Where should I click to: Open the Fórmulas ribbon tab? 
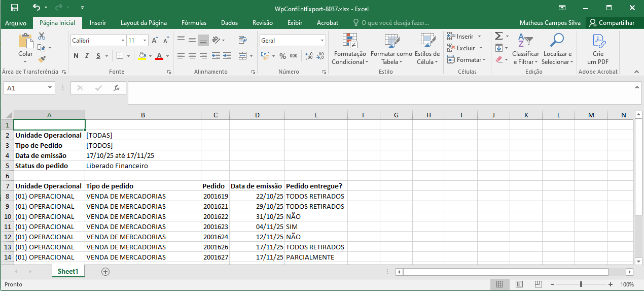coord(194,23)
